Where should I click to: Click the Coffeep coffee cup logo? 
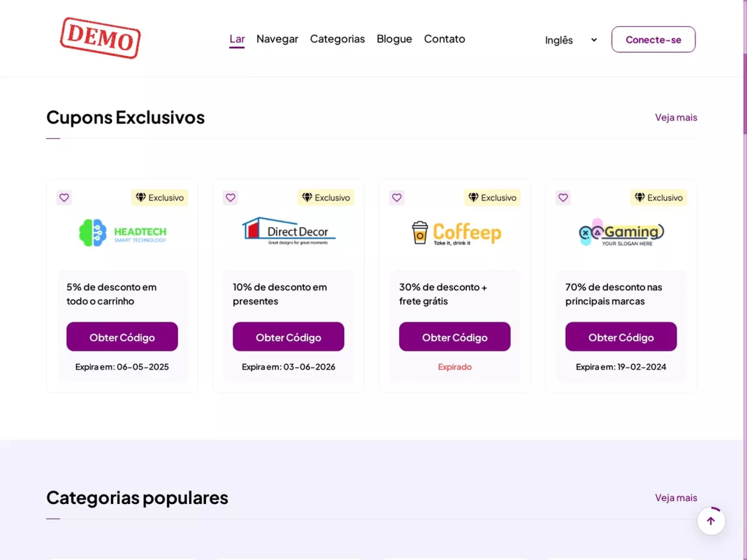(x=455, y=233)
